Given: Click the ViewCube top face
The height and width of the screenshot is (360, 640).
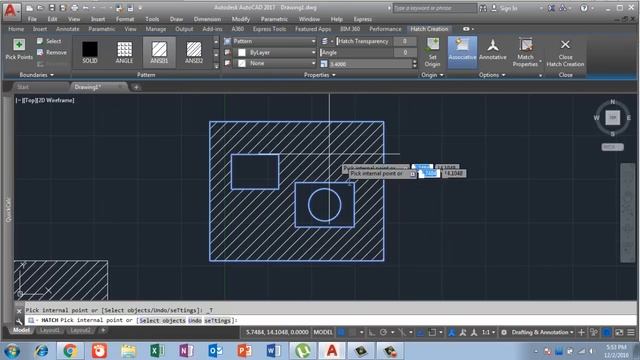Looking at the screenshot, I should (x=613, y=118).
